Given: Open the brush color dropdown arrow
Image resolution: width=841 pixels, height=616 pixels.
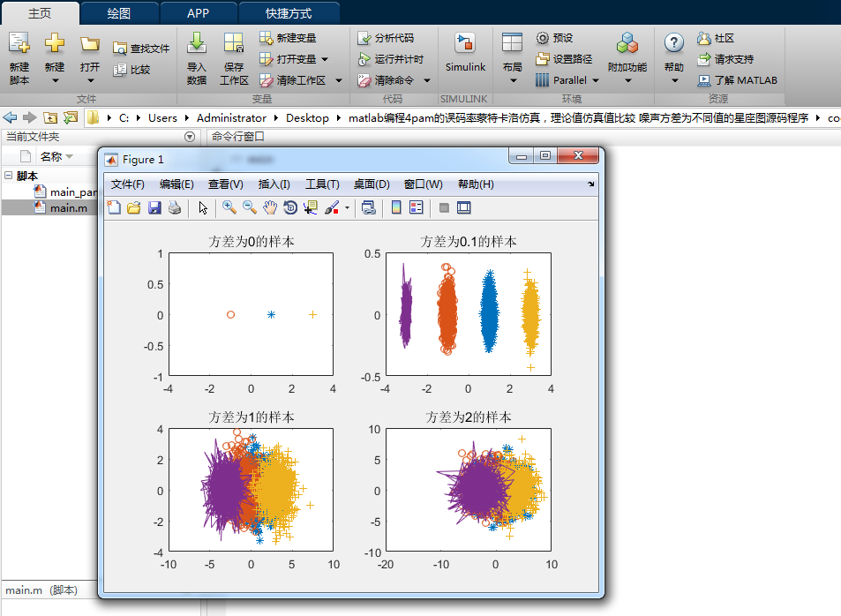Looking at the screenshot, I should (x=348, y=208).
